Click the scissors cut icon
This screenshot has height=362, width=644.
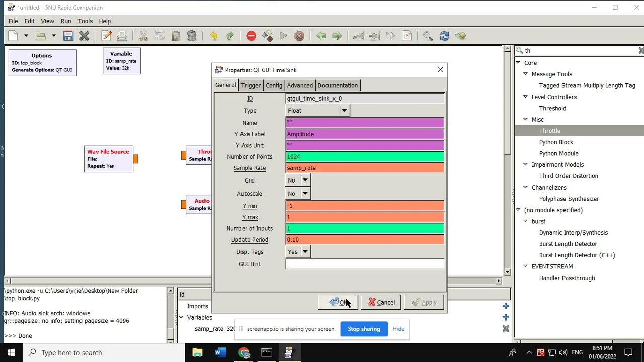143,36
